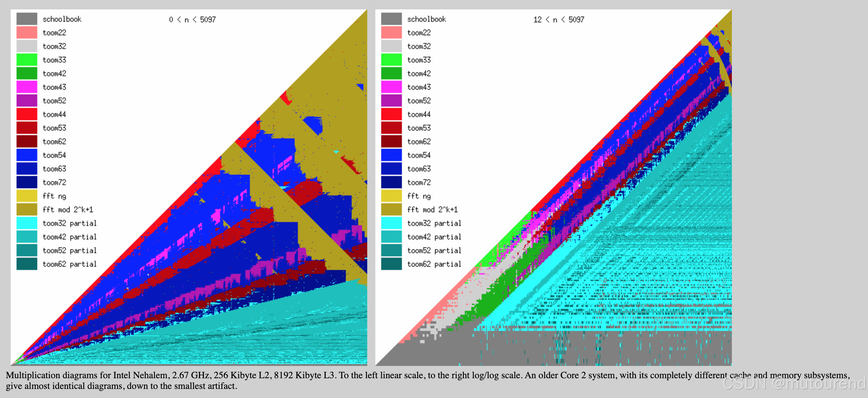Pick the toom72 navy swatch in right legend
This screenshot has width=868, height=398.
tap(391, 182)
